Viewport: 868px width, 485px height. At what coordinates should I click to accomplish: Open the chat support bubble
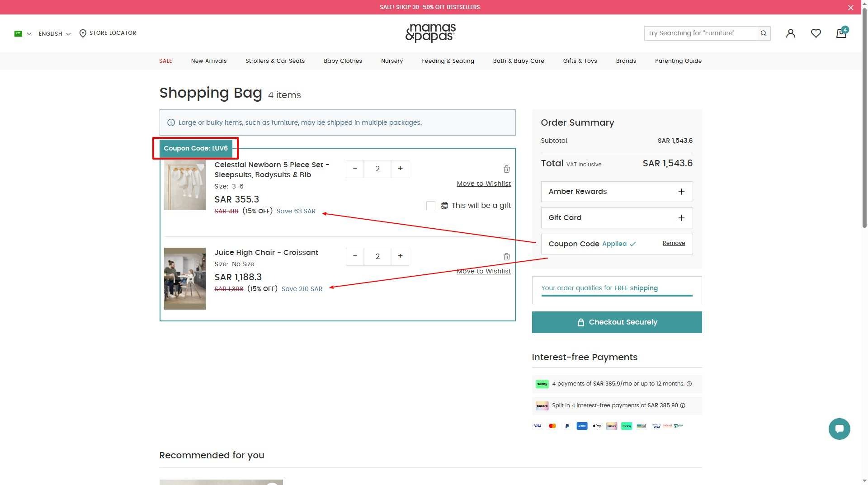[x=839, y=428]
